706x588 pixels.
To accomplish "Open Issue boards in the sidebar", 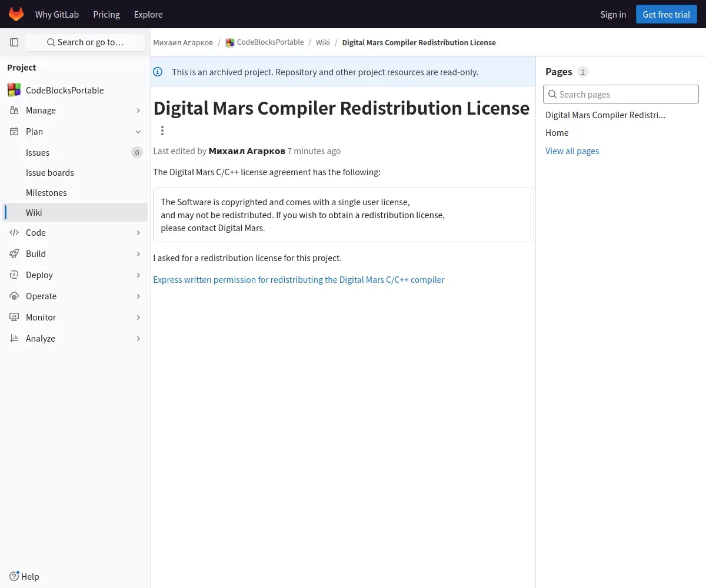I will (x=75, y=172).
